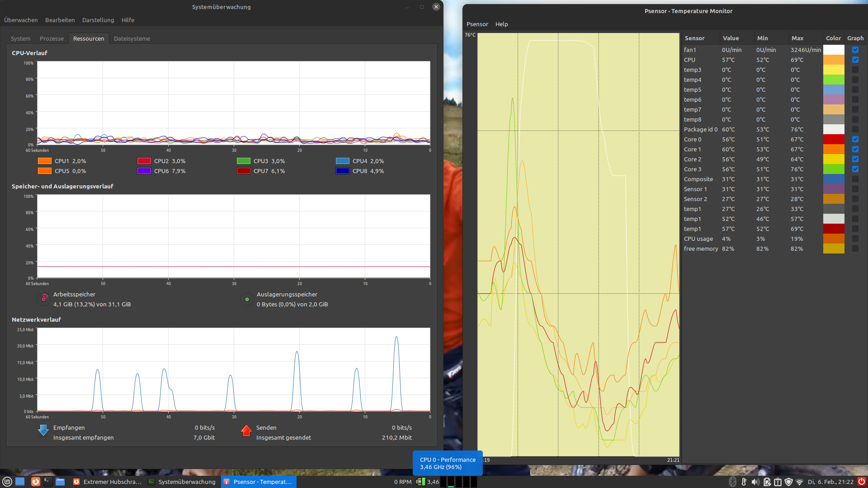Switch to the Dateisysteme tab
The height and width of the screenshot is (488, 868).
(132, 39)
